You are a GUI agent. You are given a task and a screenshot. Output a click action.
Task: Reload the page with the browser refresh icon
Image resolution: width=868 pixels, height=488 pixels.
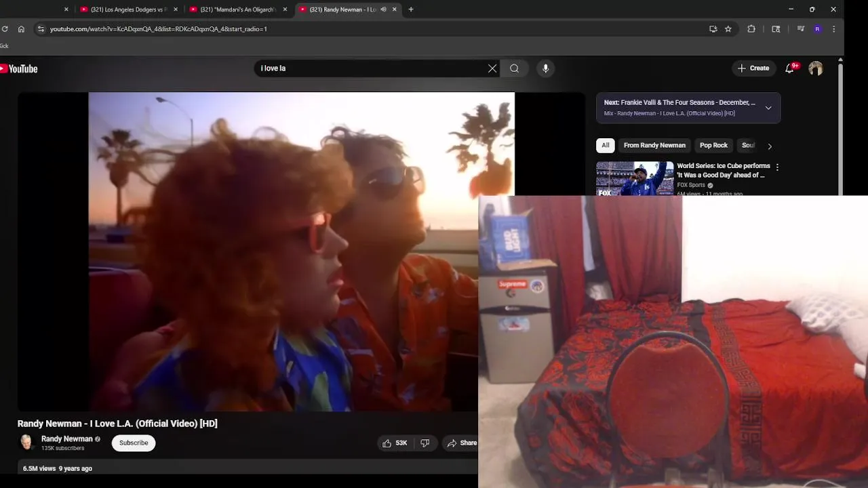[x=5, y=29]
